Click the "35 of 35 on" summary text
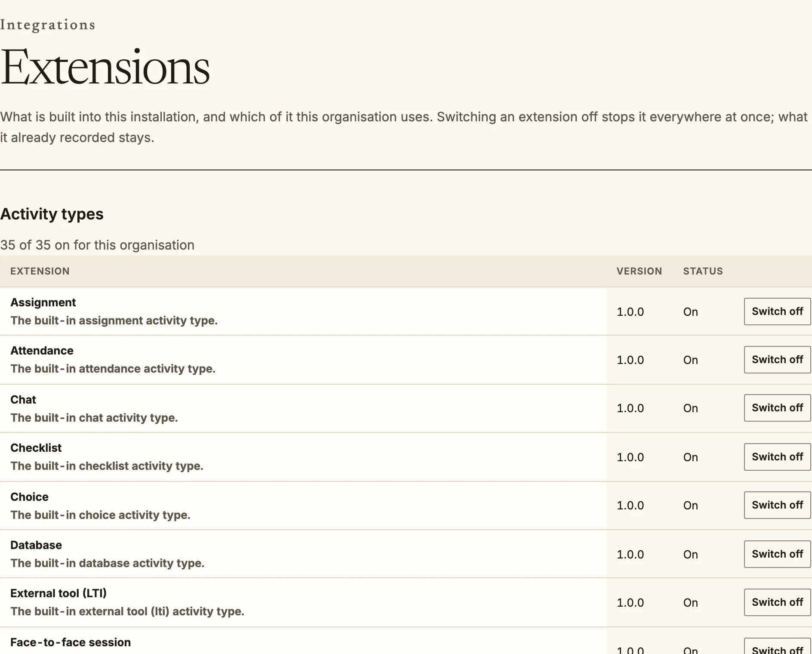Image resolution: width=812 pixels, height=654 pixels. tap(97, 245)
